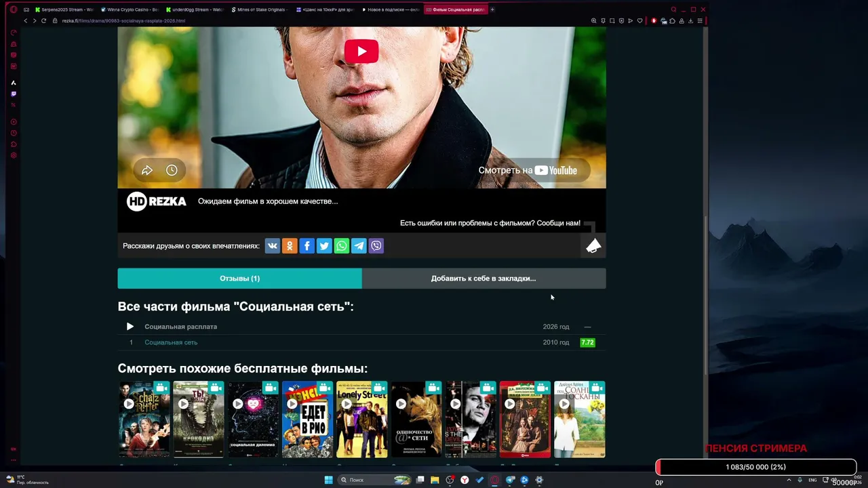
Task: Open the Едет в Рио film poster
Action: [307, 420]
